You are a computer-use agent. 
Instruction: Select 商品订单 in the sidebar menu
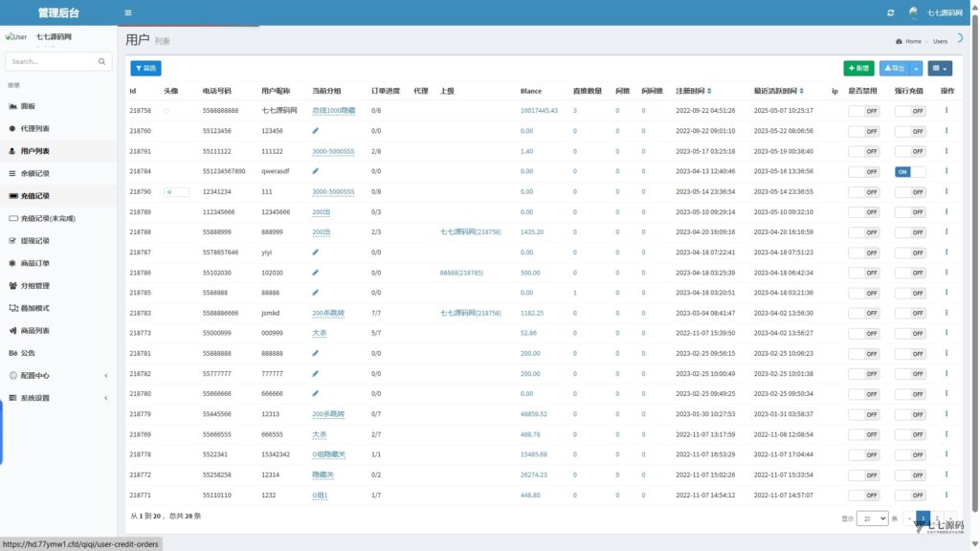(58, 263)
